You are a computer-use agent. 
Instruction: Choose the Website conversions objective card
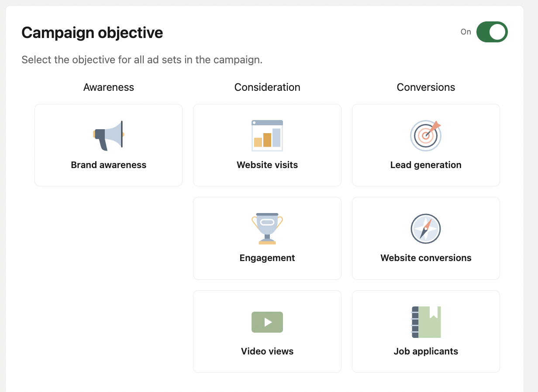point(426,238)
